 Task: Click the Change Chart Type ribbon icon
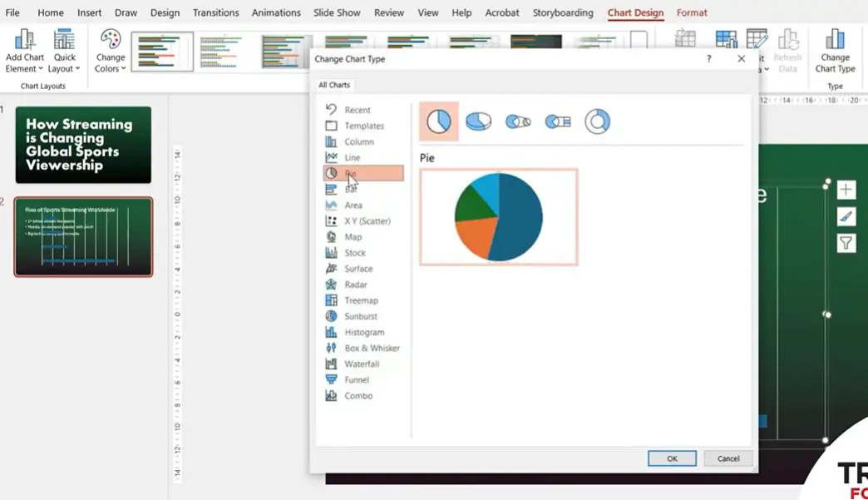pos(835,52)
